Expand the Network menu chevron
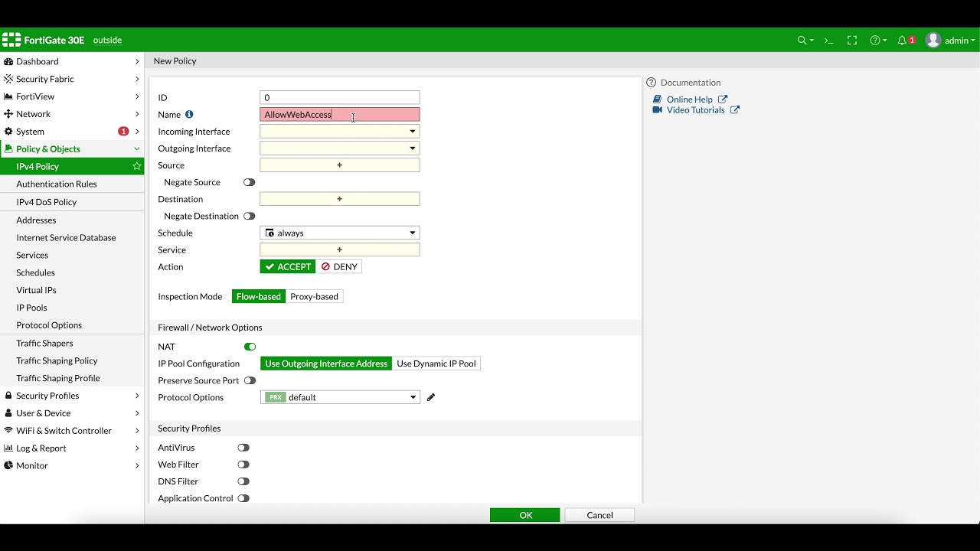The height and width of the screenshot is (551, 980). [137, 114]
